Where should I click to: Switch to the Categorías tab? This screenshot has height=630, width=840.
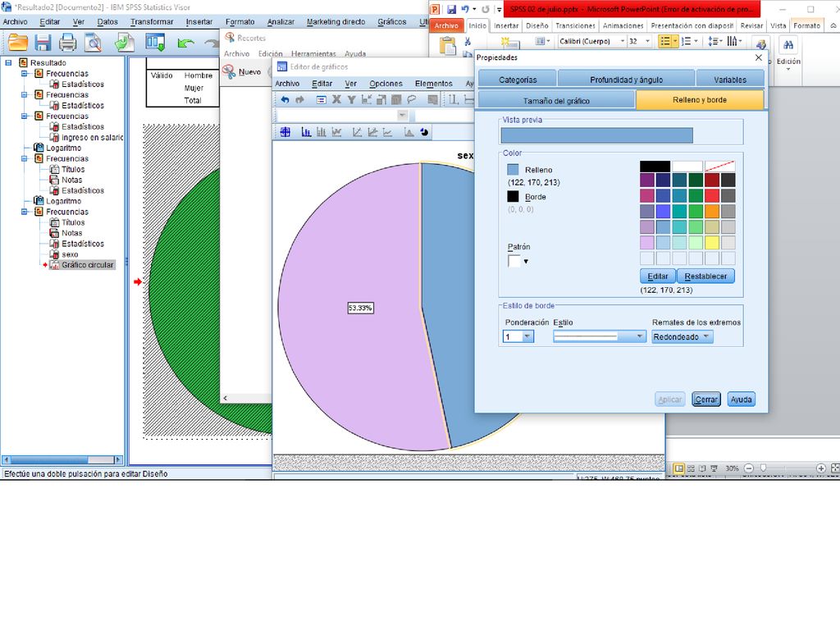click(x=518, y=80)
